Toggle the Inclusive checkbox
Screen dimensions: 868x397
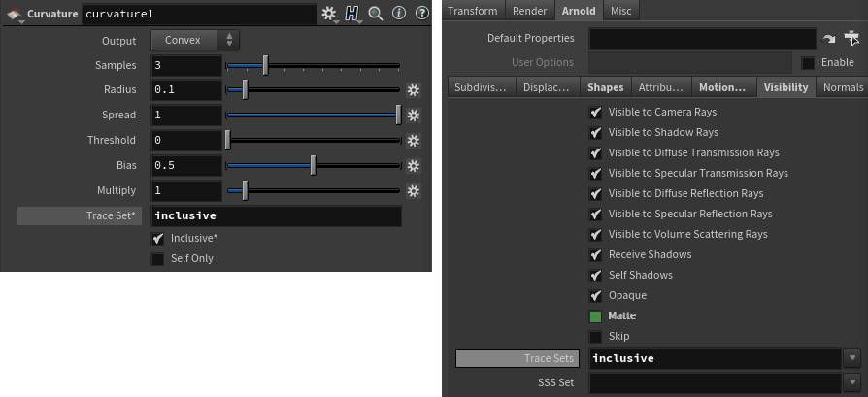tap(157, 239)
